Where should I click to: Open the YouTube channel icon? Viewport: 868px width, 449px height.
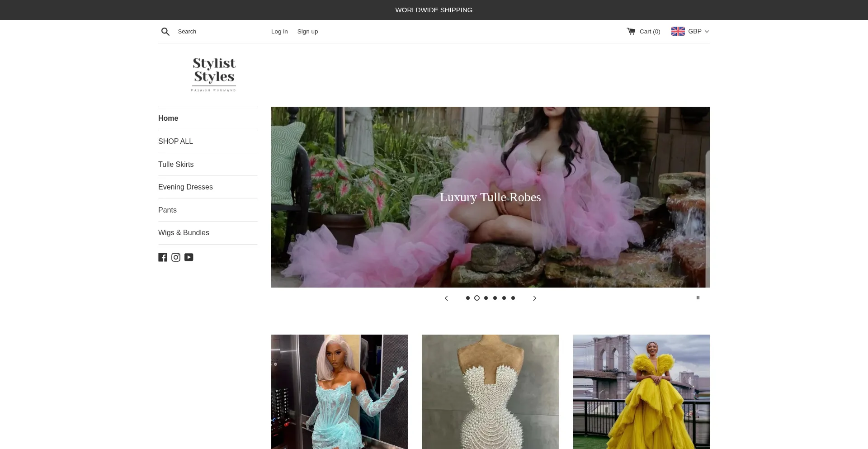point(189,257)
